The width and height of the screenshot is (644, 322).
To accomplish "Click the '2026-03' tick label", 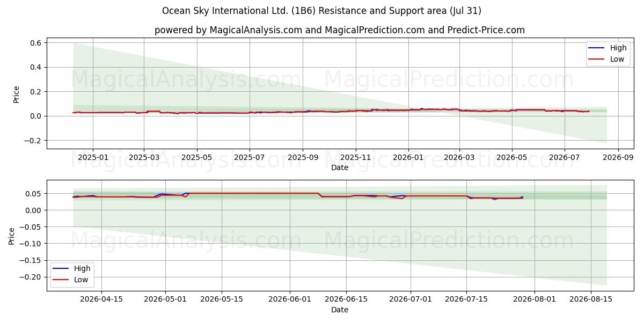I will click(459, 157).
